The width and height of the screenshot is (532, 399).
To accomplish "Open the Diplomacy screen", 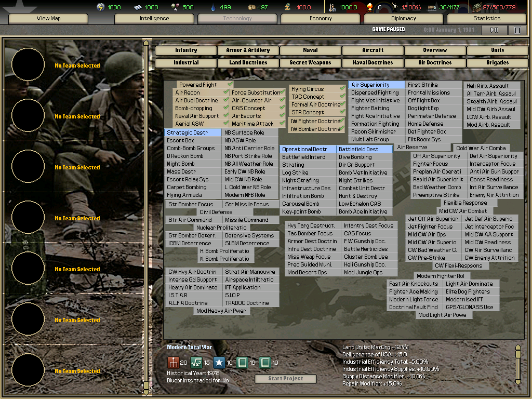I will [403, 18].
